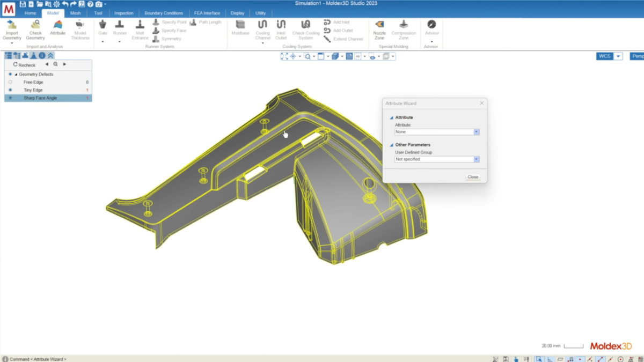Toggle the magnet snap in status bar

coord(570,359)
